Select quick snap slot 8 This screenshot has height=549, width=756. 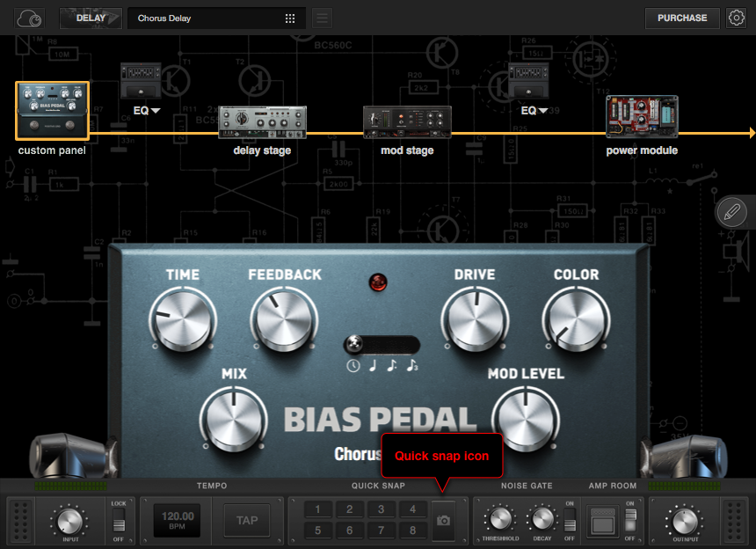click(x=412, y=531)
